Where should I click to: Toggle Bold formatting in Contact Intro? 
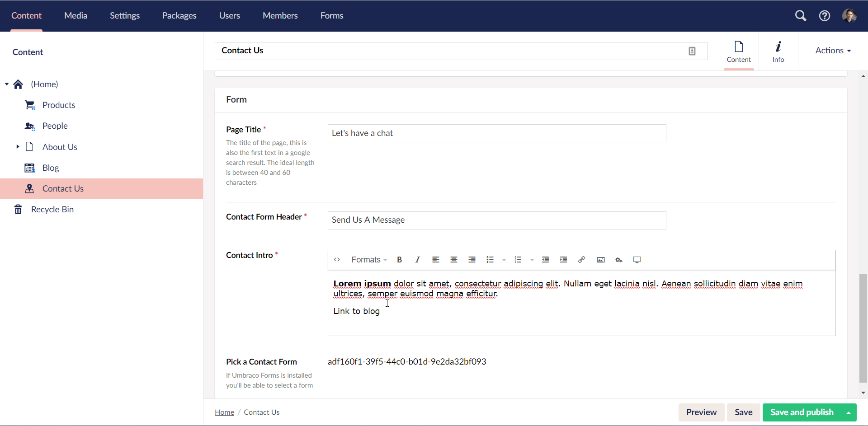pos(400,260)
